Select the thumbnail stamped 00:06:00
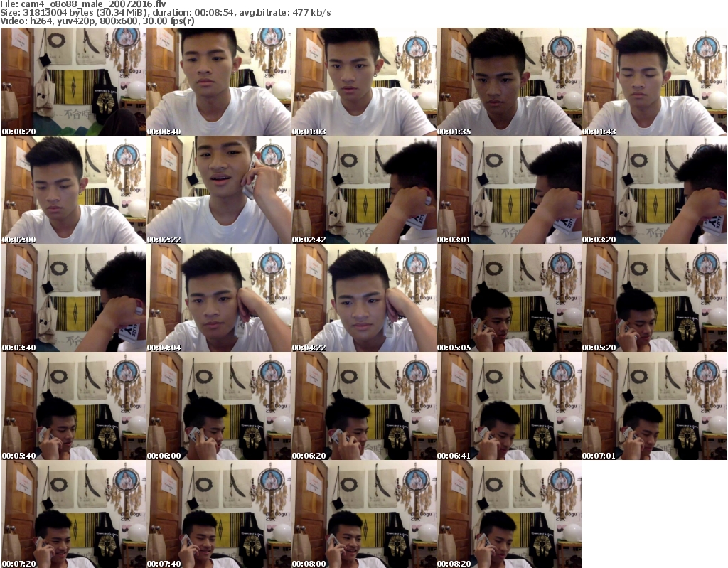The image size is (728, 568). pyautogui.click(x=219, y=406)
